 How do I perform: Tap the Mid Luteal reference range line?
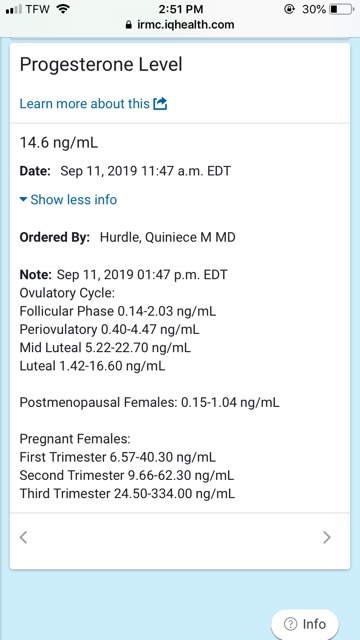pos(105,348)
